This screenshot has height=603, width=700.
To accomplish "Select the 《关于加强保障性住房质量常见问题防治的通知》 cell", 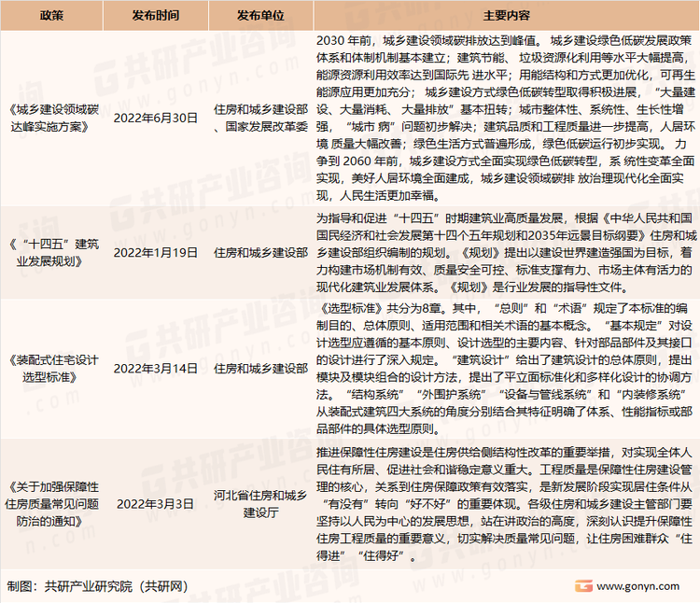I will (x=51, y=504).
